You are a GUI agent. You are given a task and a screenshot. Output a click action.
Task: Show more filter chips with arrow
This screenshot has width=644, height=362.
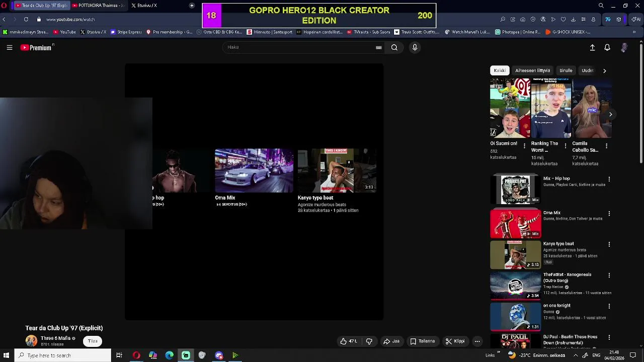[x=604, y=70]
